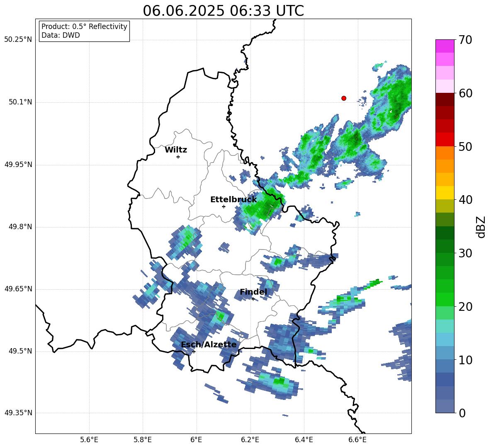Click the 49.65°N latitude label
This screenshot has width=491, height=448.
(18, 289)
